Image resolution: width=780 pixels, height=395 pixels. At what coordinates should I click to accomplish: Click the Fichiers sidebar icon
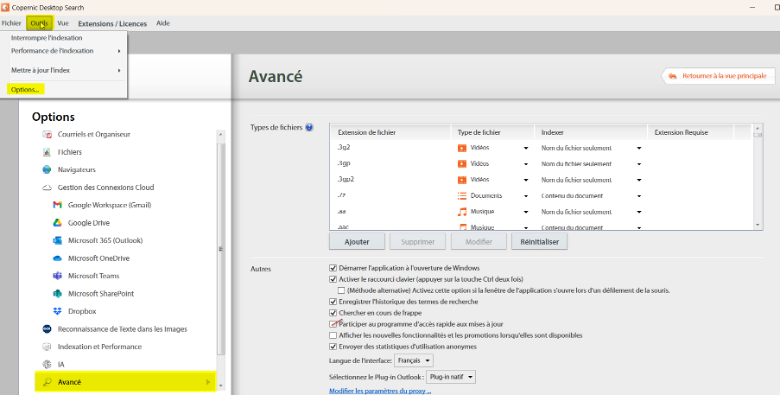pyautogui.click(x=47, y=152)
